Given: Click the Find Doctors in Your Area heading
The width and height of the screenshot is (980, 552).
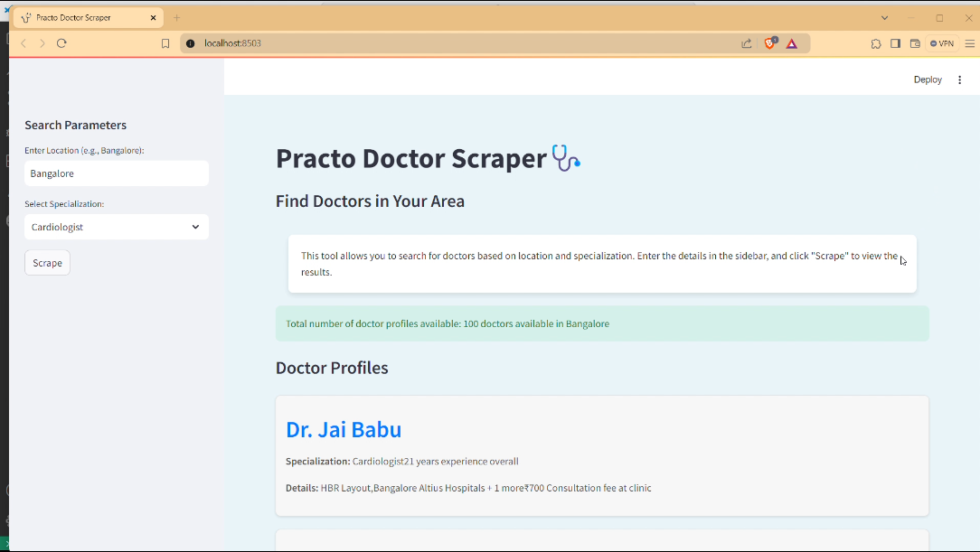Looking at the screenshot, I should [370, 201].
